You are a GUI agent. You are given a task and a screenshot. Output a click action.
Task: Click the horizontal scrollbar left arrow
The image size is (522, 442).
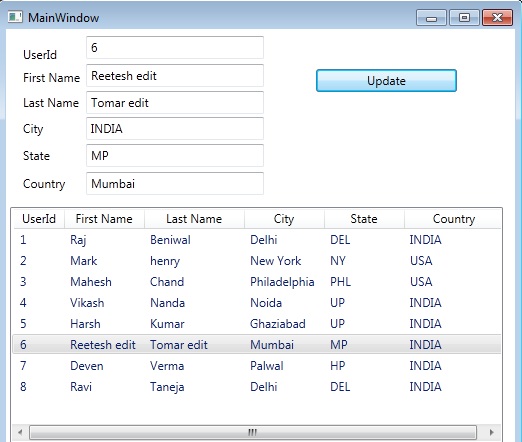click(x=20, y=432)
